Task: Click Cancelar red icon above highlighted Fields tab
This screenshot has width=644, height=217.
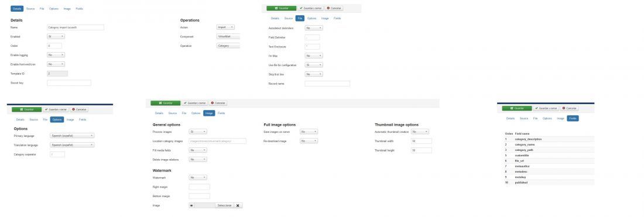Action: point(569,108)
